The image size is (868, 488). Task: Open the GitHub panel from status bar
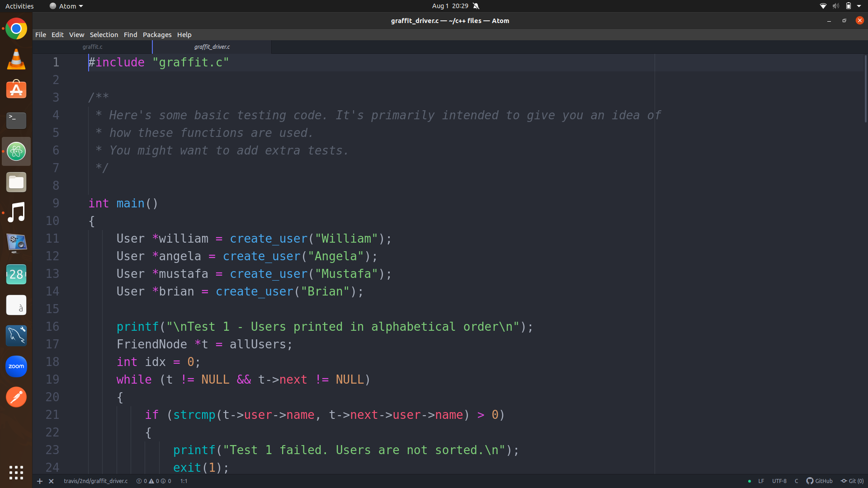click(819, 481)
